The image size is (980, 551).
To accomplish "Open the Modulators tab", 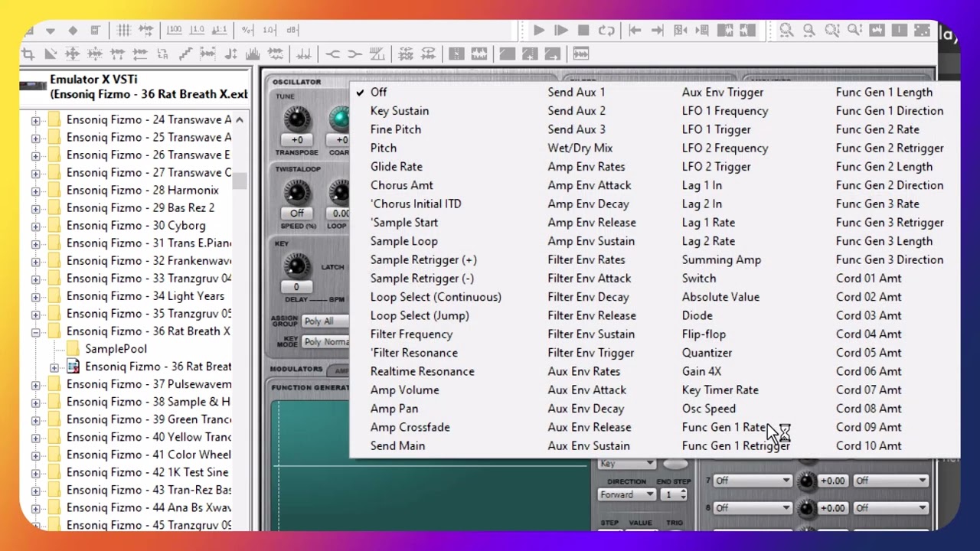I will pos(296,369).
